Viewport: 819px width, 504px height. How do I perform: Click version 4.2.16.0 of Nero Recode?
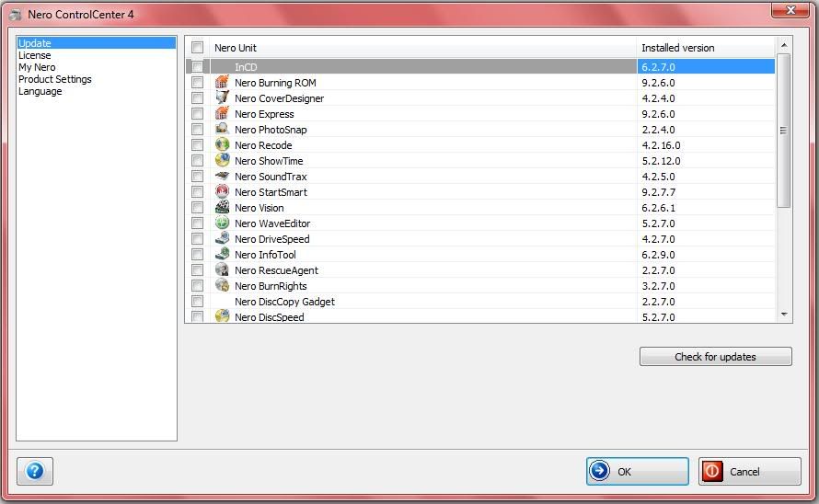[661, 145]
